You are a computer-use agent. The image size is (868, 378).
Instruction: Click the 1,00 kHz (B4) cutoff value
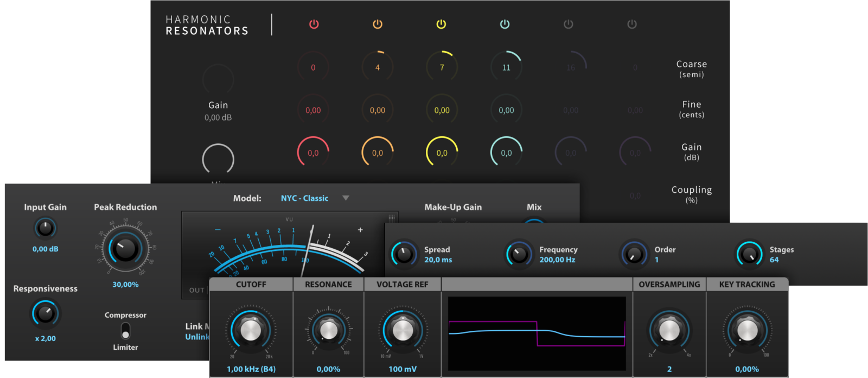point(251,369)
